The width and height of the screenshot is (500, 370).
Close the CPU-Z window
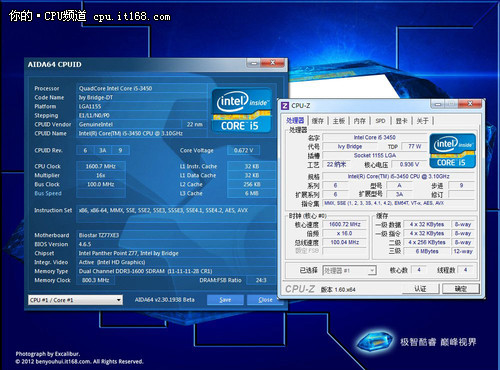click(x=470, y=104)
